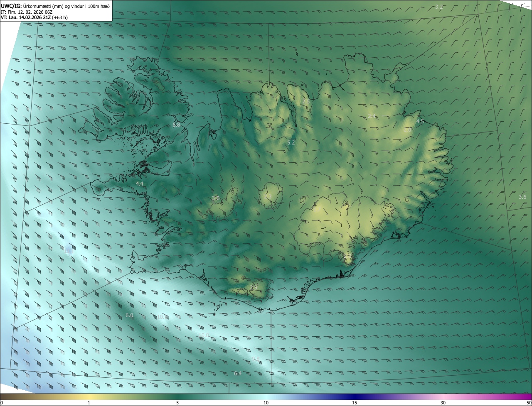The height and width of the screenshot is (406, 532).
Task: Click the 3.2 value label
Action: click(x=439, y=7)
